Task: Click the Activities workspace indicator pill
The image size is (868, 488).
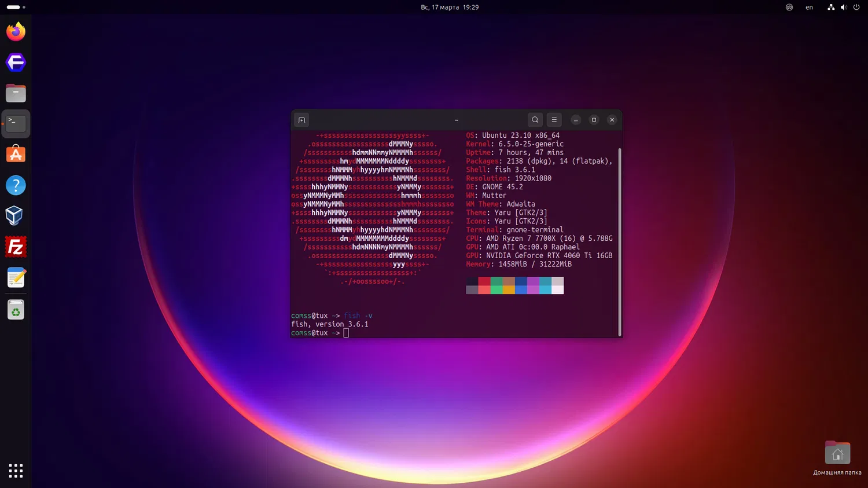Action: tap(16, 7)
